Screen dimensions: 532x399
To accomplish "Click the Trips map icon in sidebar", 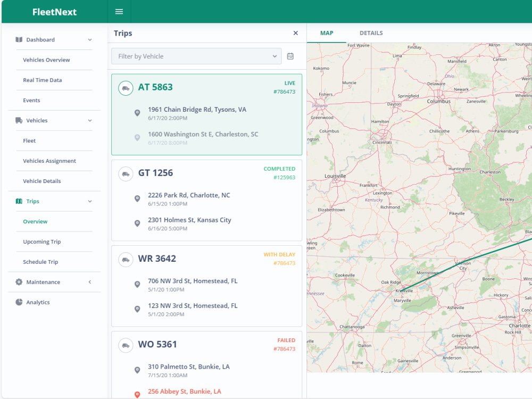I will 19,201.
